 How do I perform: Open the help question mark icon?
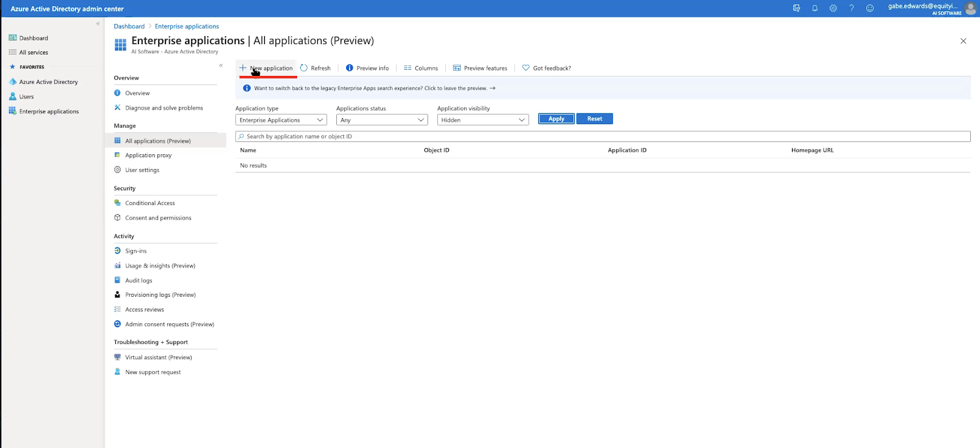851,8
